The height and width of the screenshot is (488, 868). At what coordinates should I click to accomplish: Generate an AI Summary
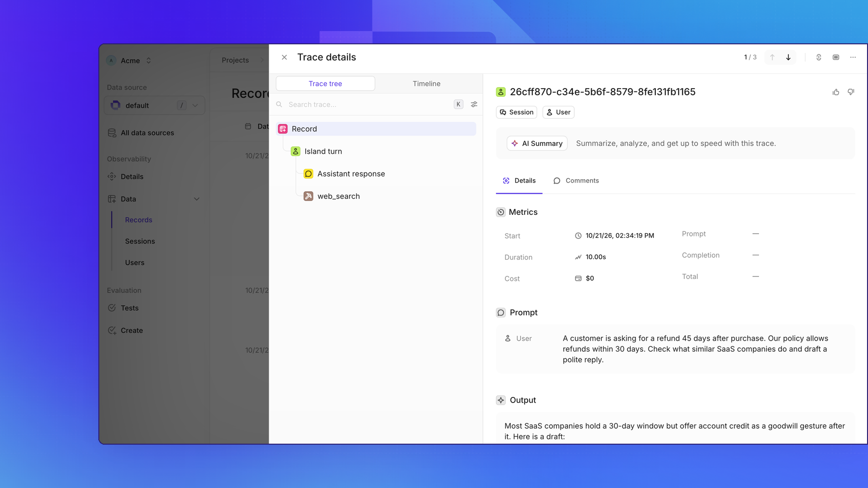click(537, 144)
